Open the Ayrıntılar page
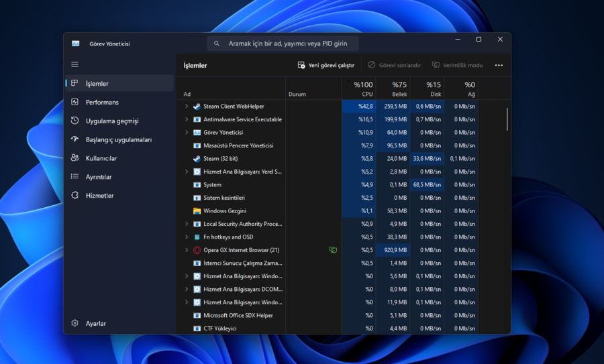The height and width of the screenshot is (364, 604). (120, 177)
